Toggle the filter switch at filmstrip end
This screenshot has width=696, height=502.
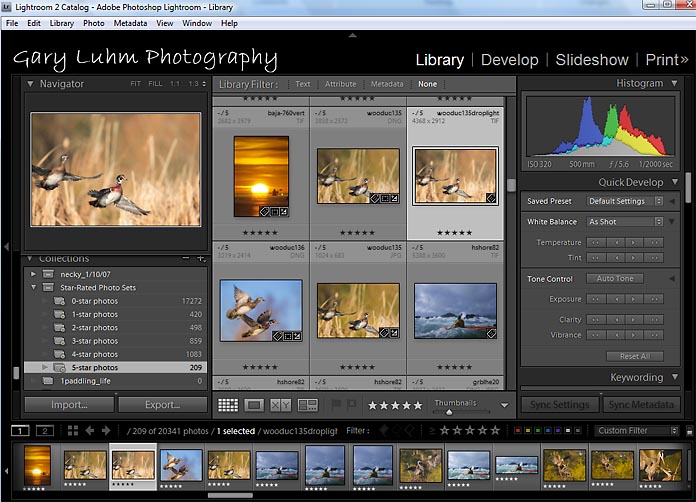point(689,431)
